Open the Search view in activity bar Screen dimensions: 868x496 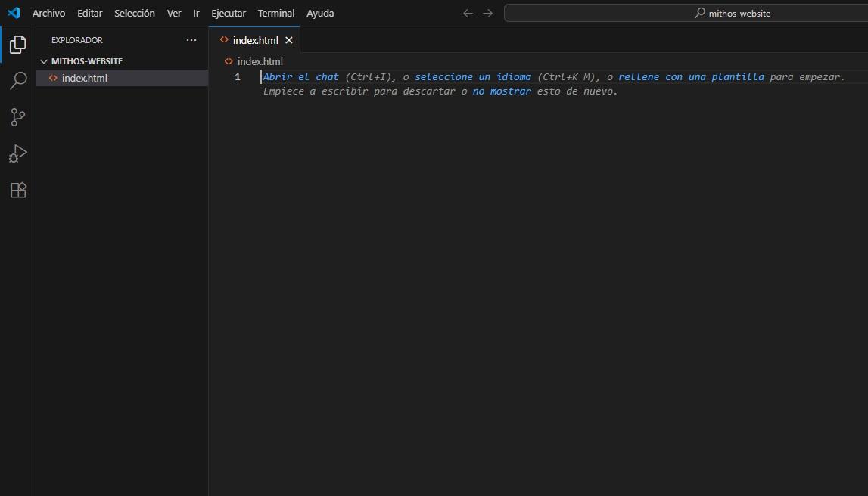click(x=17, y=81)
